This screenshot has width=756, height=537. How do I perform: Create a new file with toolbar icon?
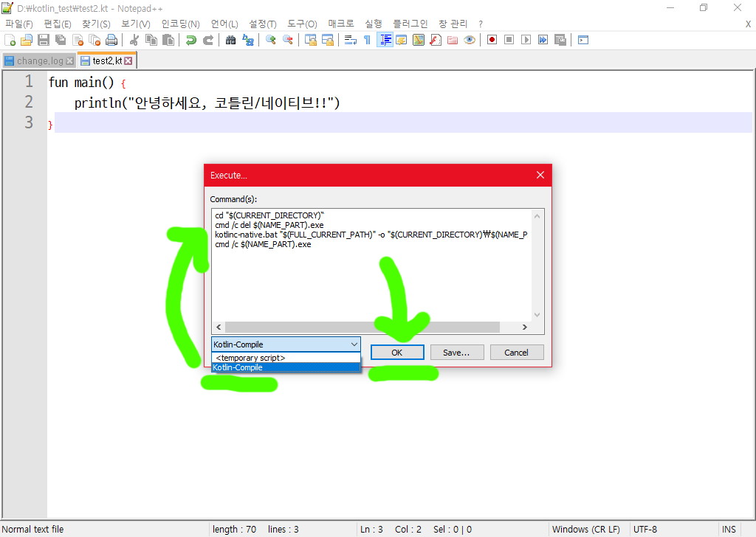[10, 40]
